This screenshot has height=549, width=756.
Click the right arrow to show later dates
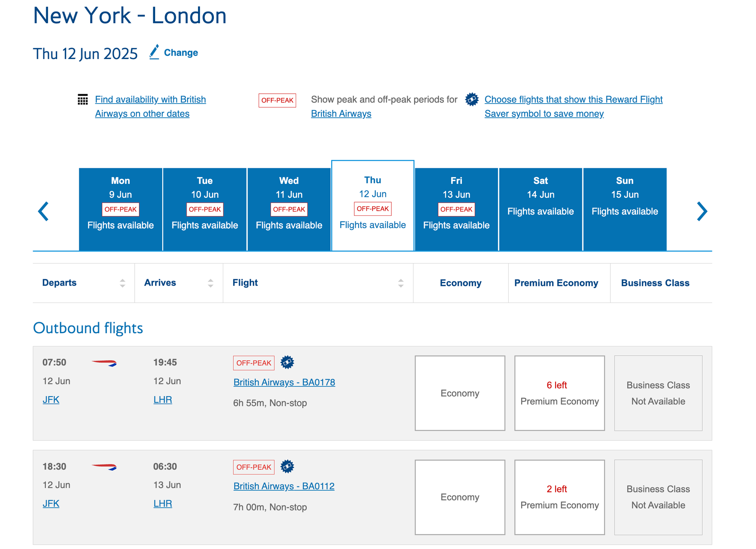point(702,211)
